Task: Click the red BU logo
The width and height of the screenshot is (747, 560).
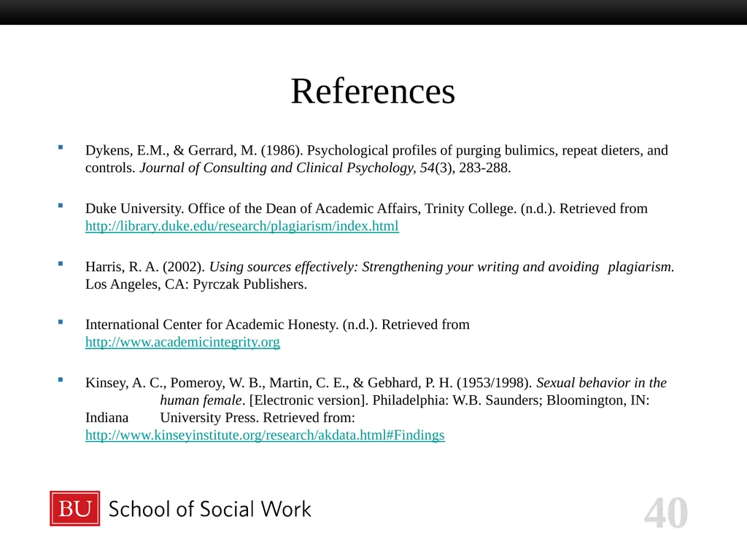Action: click(x=75, y=508)
